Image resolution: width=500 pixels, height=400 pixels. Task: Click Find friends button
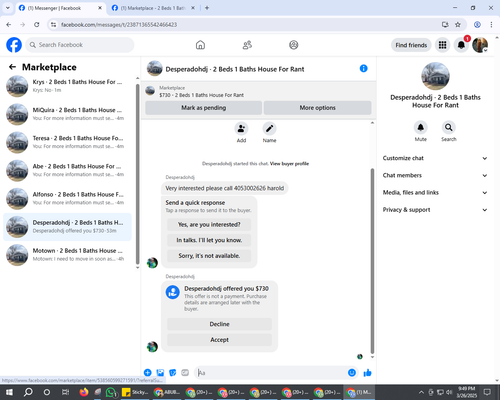point(411,45)
